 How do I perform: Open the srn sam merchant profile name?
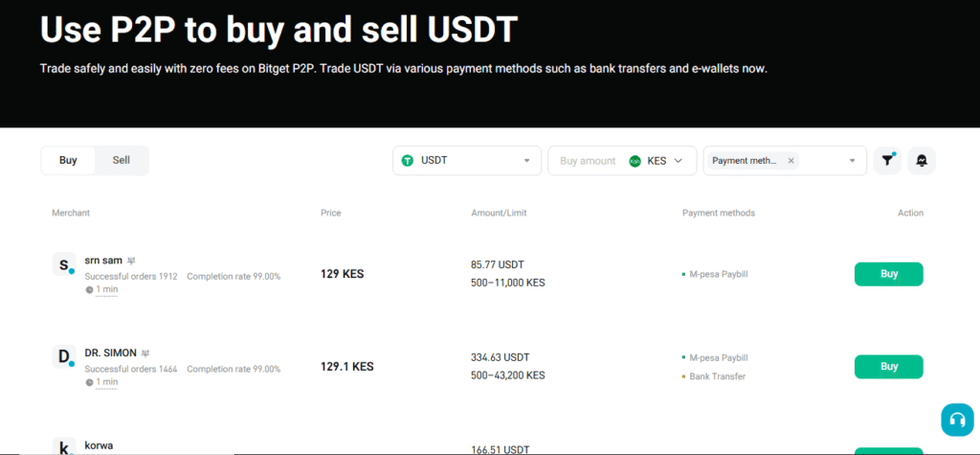pyautogui.click(x=104, y=260)
